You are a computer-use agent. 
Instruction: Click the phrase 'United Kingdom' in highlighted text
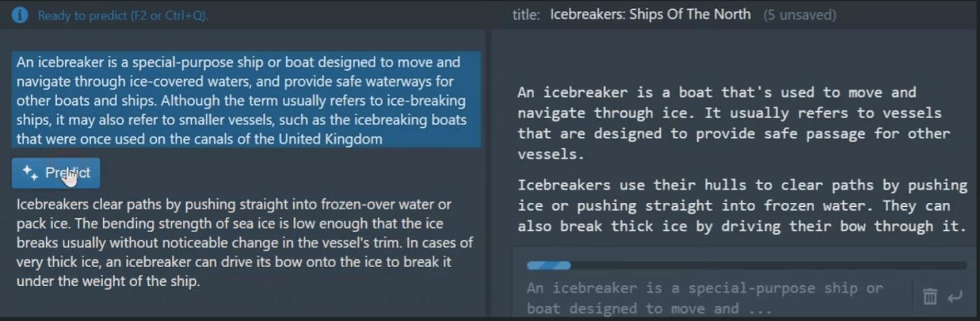330,138
